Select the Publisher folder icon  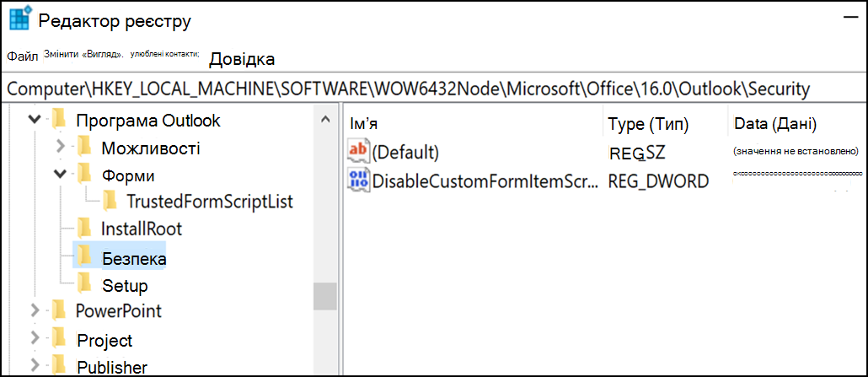point(58,365)
